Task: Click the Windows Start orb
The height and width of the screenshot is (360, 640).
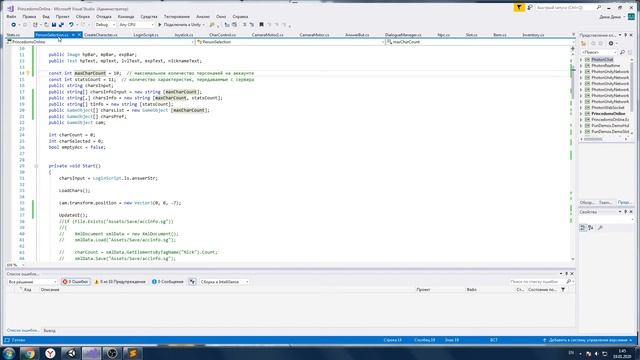Action: point(9,353)
